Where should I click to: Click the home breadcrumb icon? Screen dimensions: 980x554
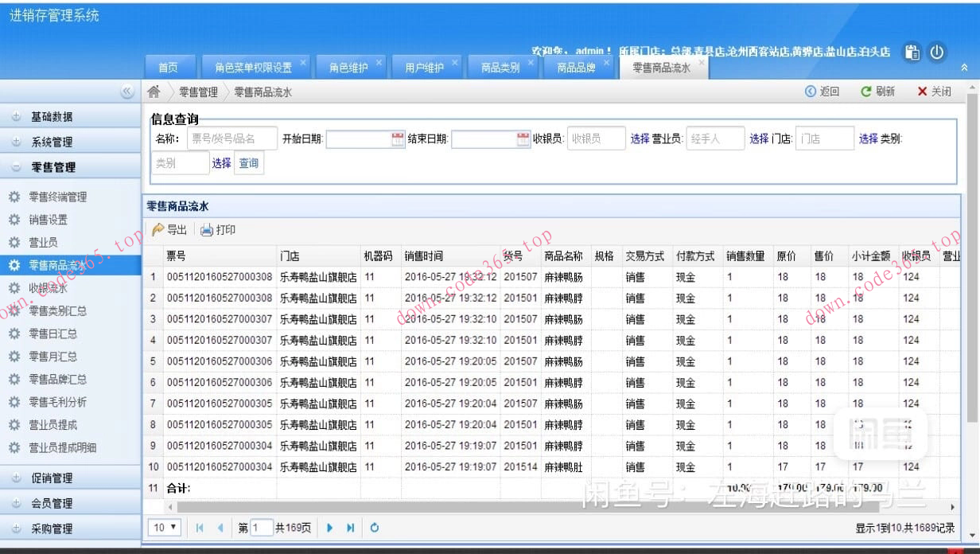tap(154, 92)
